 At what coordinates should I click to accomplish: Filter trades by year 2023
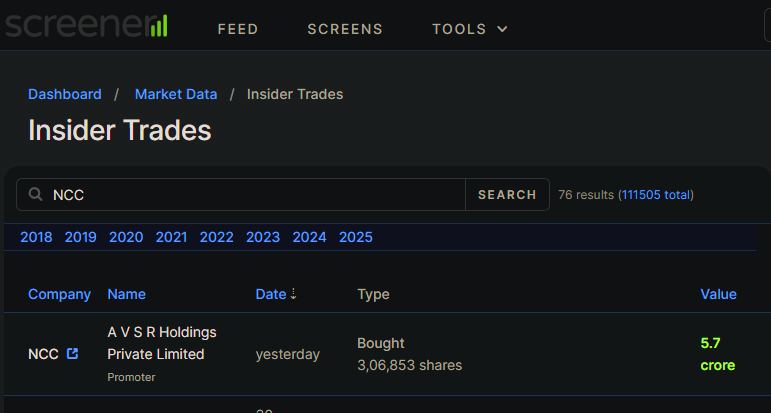pyautogui.click(x=262, y=237)
